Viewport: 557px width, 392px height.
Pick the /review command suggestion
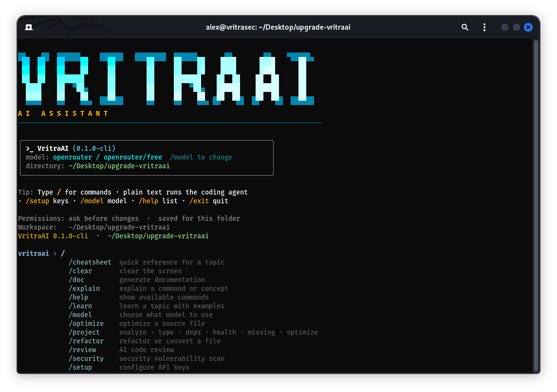click(82, 350)
